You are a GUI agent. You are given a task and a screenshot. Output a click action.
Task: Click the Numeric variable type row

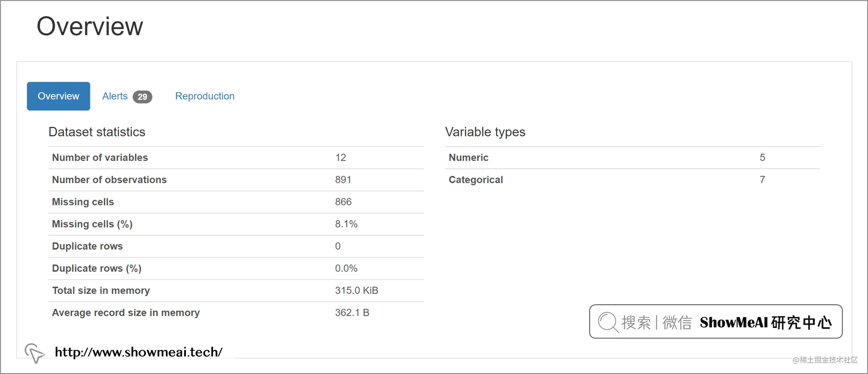[632, 158]
